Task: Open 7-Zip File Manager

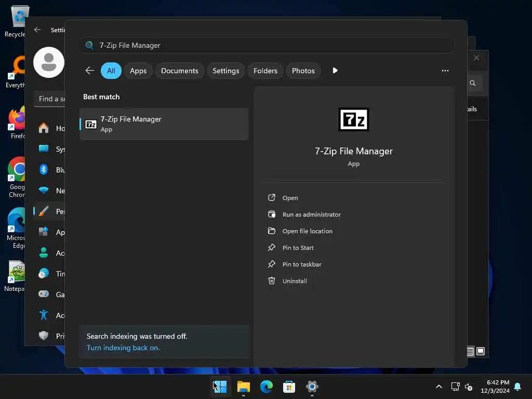Action: pos(290,198)
